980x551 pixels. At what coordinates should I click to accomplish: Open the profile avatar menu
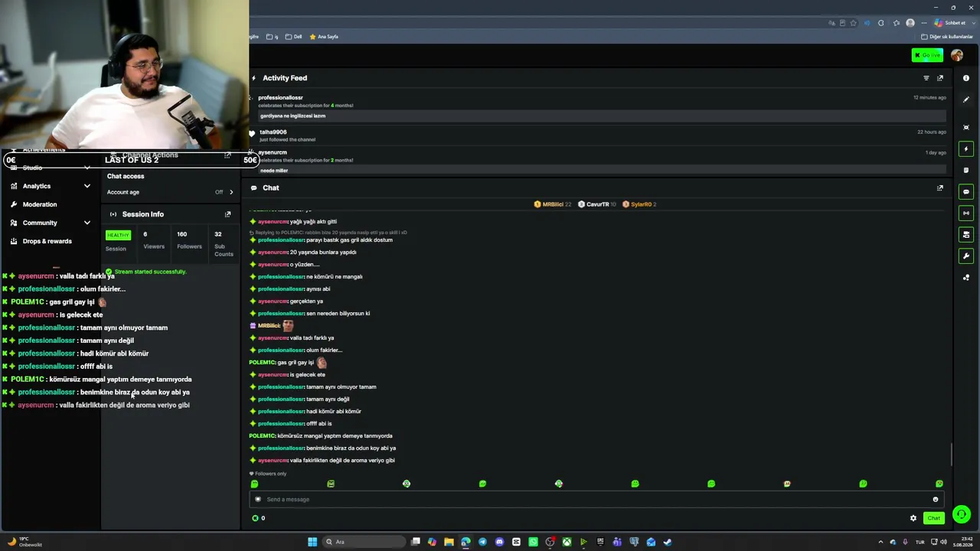957,55
